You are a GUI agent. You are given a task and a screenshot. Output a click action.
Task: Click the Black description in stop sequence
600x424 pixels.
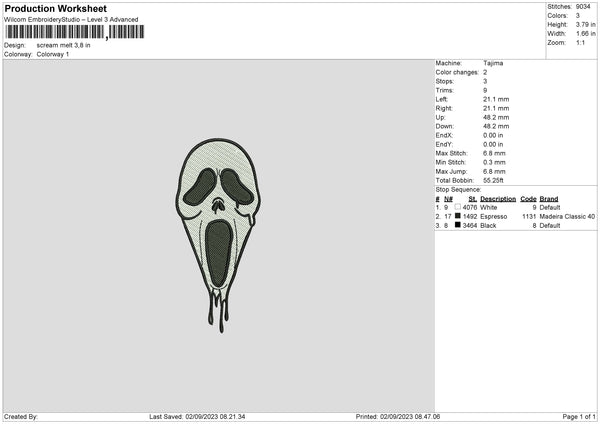(488, 226)
